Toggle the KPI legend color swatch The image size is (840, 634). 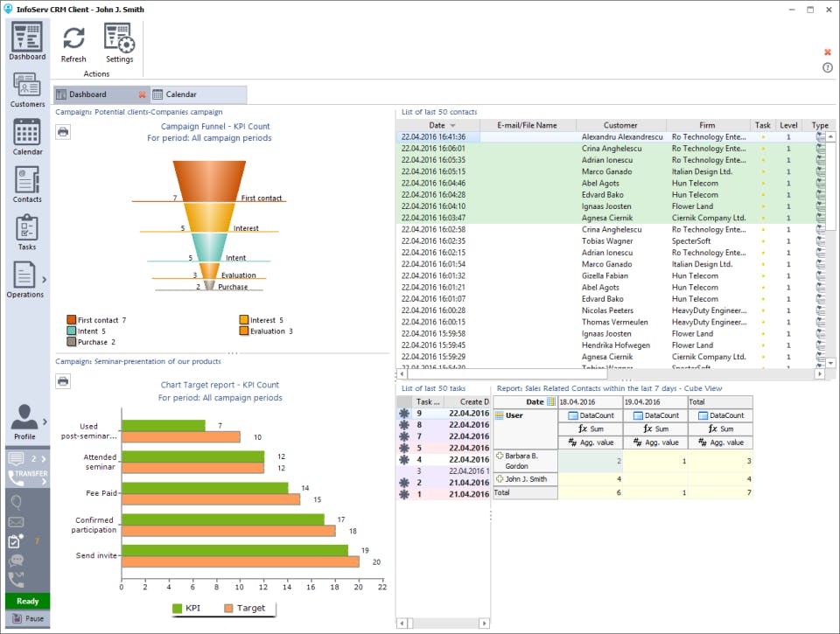coord(178,609)
